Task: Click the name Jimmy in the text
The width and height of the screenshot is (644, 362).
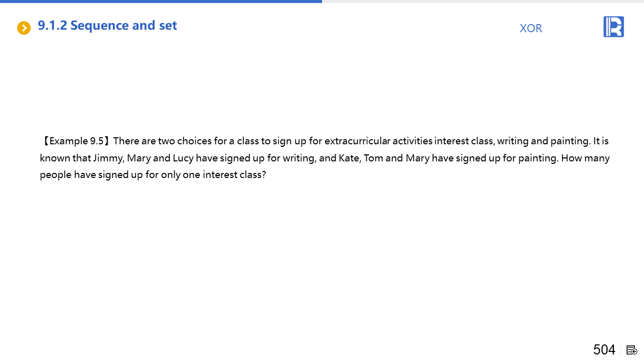Action: [x=108, y=158]
